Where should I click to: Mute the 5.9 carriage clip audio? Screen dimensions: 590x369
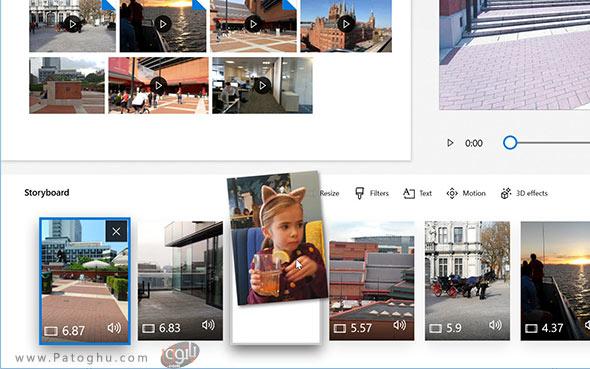[495, 325]
